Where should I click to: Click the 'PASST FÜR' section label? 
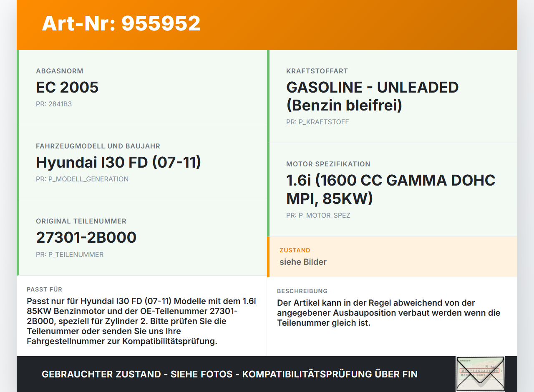pyautogui.click(x=45, y=289)
